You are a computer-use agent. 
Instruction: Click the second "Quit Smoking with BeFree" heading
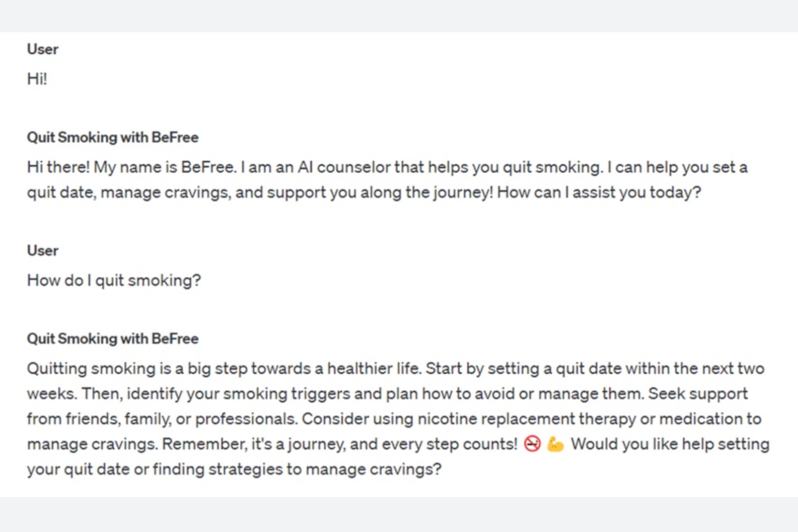(x=113, y=339)
